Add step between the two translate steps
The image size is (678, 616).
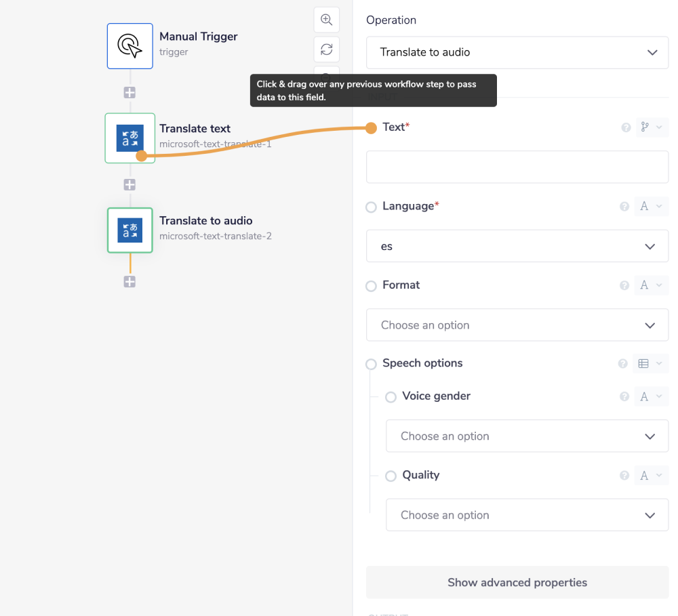129,185
